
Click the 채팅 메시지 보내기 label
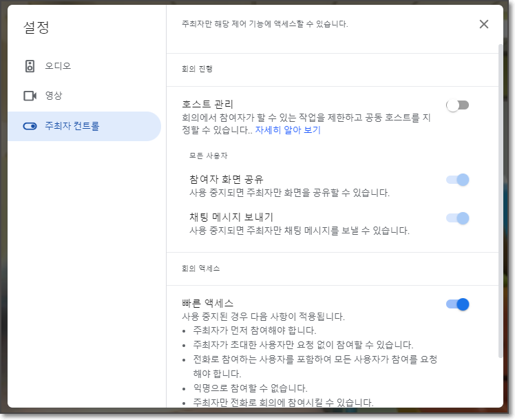tap(231, 217)
